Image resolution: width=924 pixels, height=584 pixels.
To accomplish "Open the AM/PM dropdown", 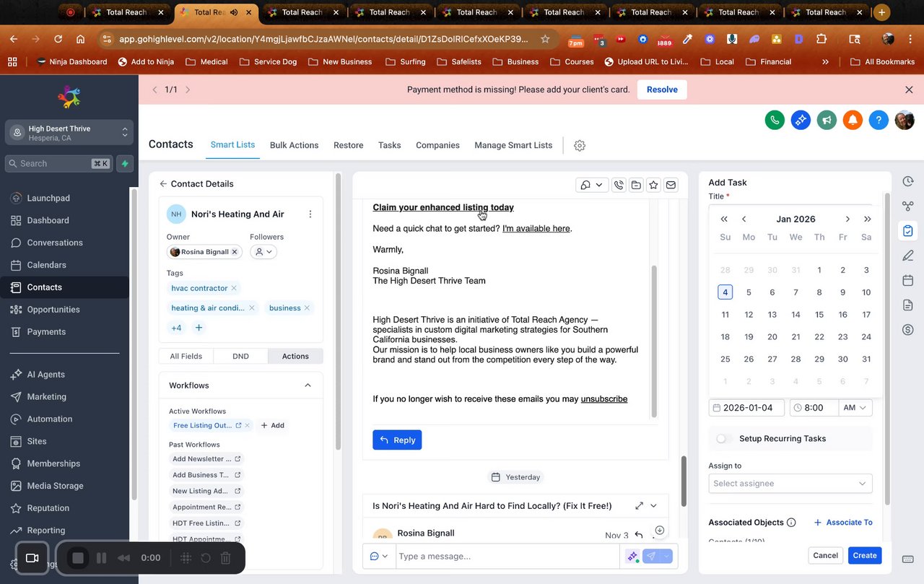I will 855,408.
